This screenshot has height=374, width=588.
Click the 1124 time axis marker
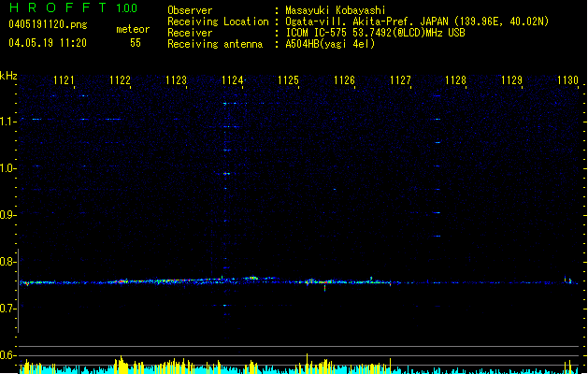(x=232, y=80)
